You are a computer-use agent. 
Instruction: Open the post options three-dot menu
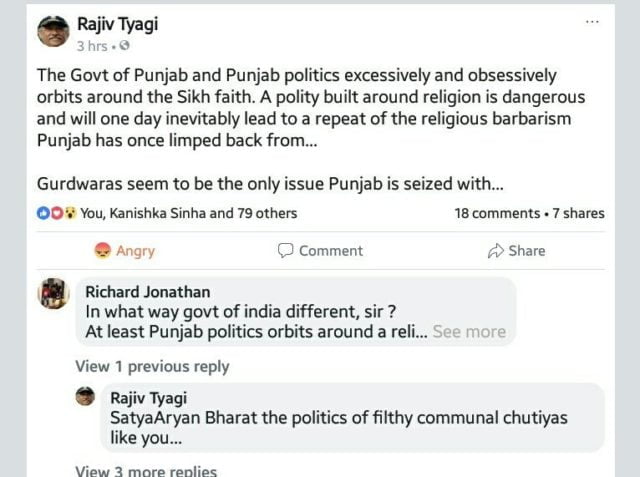click(x=592, y=22)
